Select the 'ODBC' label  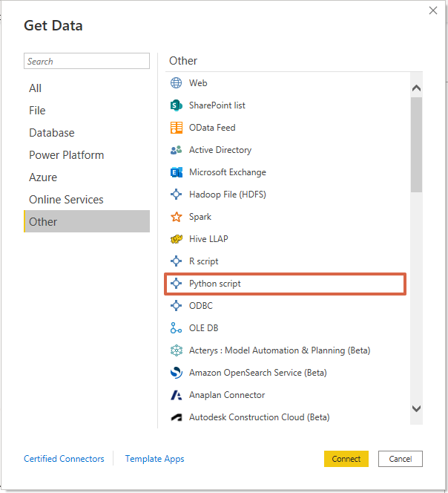201,306
